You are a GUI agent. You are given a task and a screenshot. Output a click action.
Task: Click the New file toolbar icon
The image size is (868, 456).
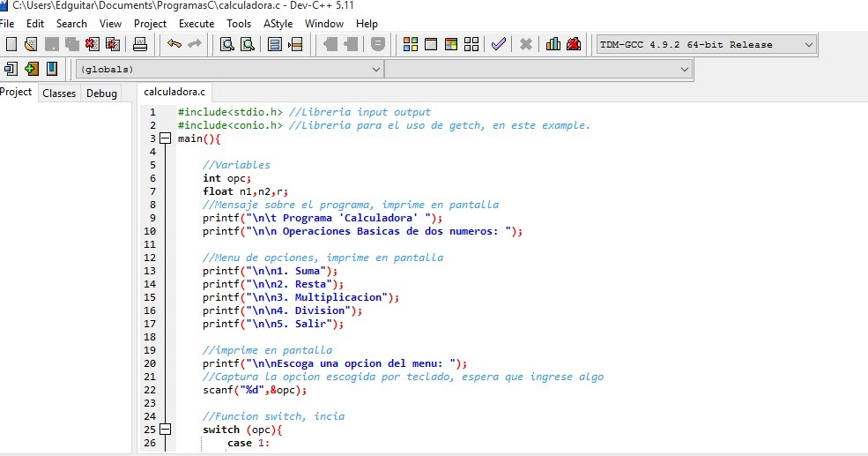point(11,44)
